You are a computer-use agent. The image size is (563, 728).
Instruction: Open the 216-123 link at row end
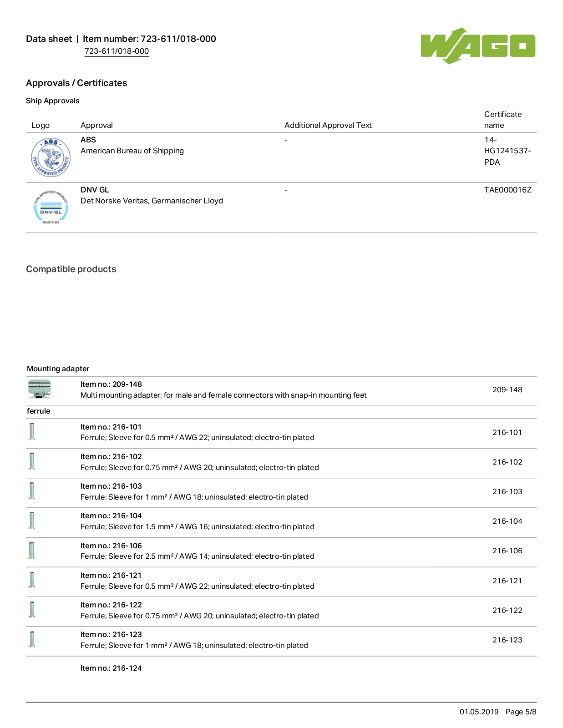[x=507, y=640]
